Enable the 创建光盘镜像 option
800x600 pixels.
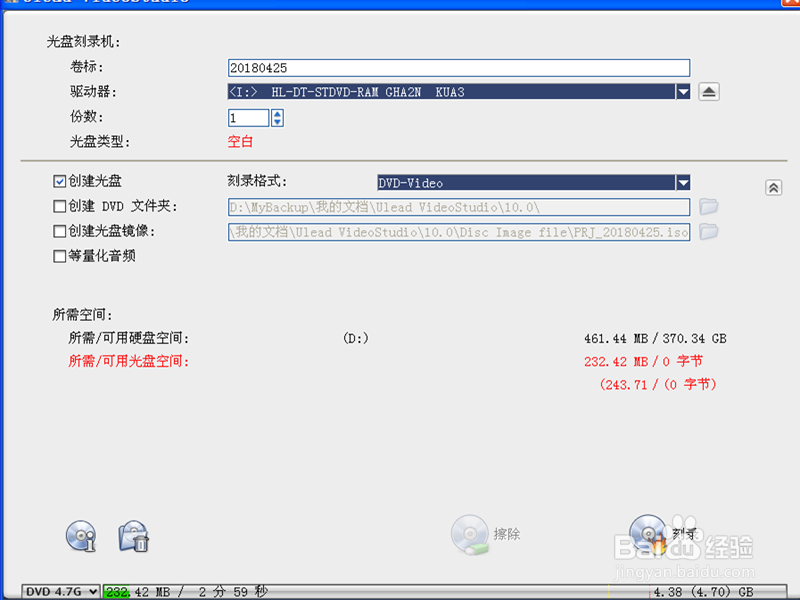point(57,231)
